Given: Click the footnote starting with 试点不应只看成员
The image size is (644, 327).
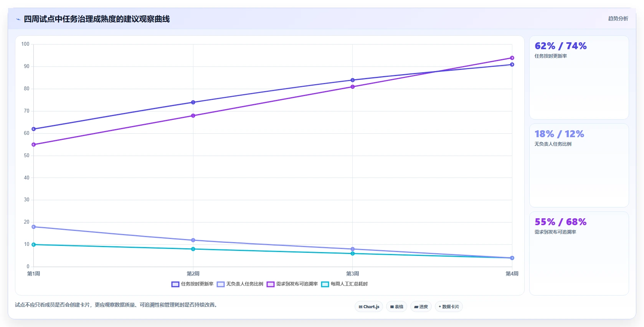Looking at the screenshot, I should 117,305.
